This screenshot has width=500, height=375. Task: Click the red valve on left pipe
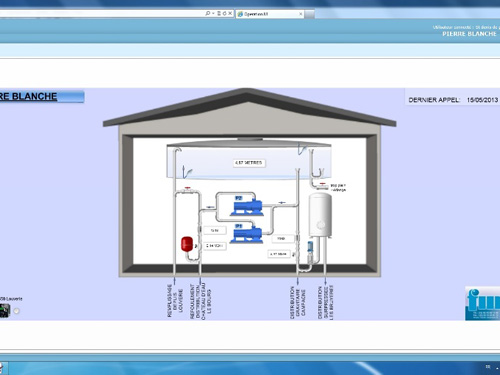[x=188, y=189]
